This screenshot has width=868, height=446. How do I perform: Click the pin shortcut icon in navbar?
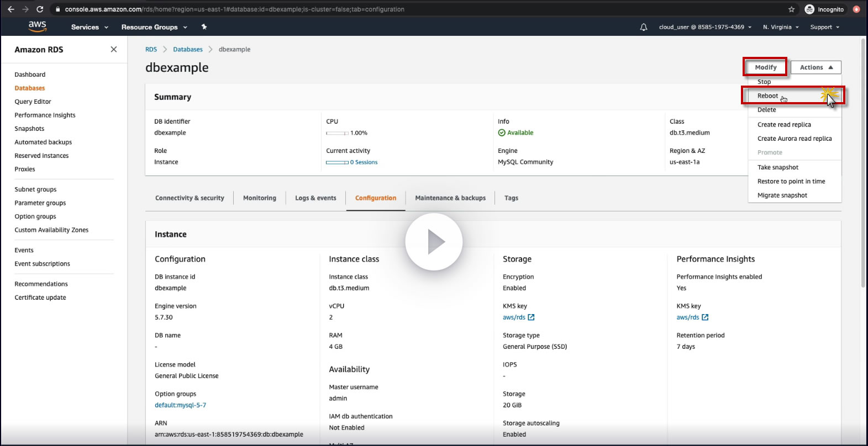204,27
